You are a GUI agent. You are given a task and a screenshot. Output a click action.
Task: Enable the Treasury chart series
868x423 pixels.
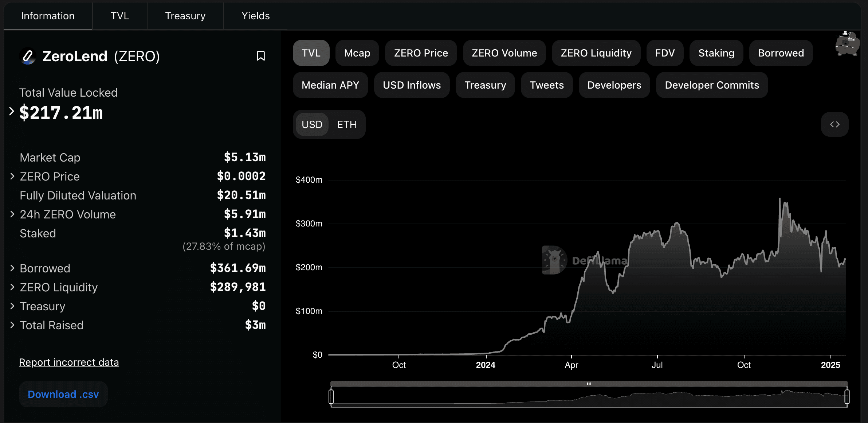click(485, 85)
